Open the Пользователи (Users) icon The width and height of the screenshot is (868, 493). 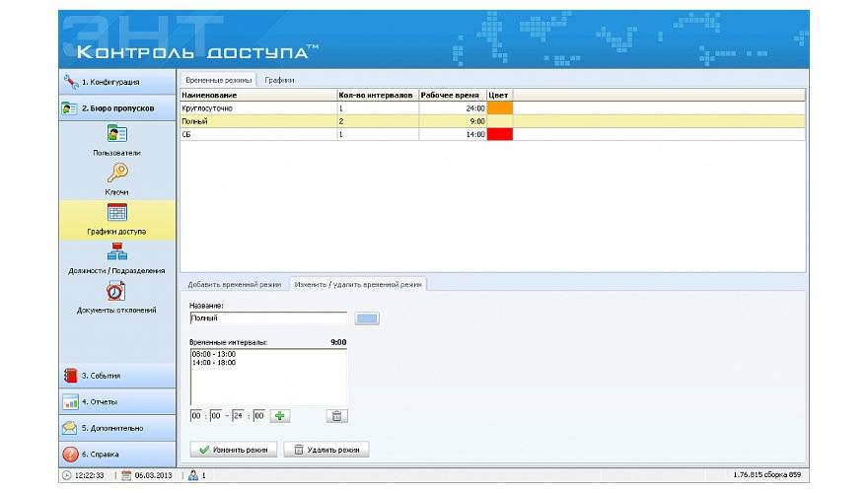[x=116, y=134]
